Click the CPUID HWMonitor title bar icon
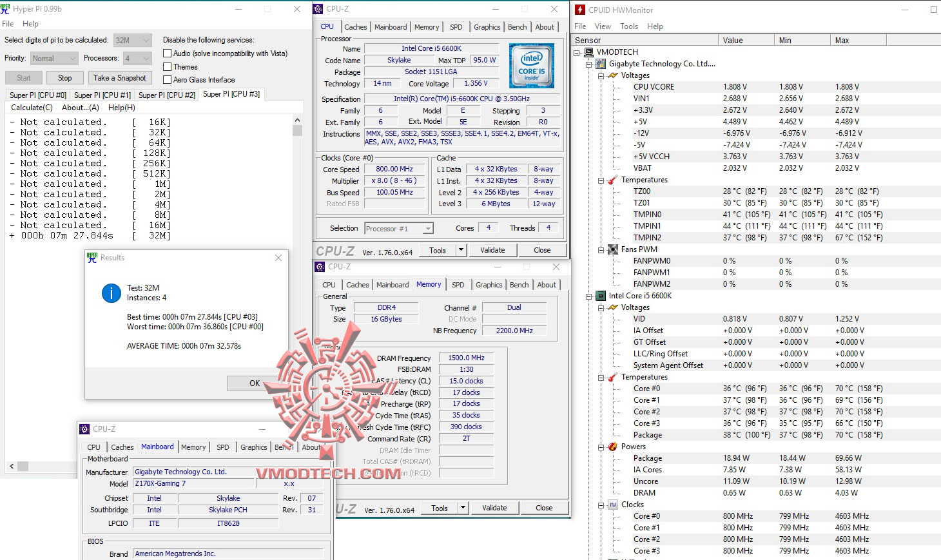 [x=580, y=10]
